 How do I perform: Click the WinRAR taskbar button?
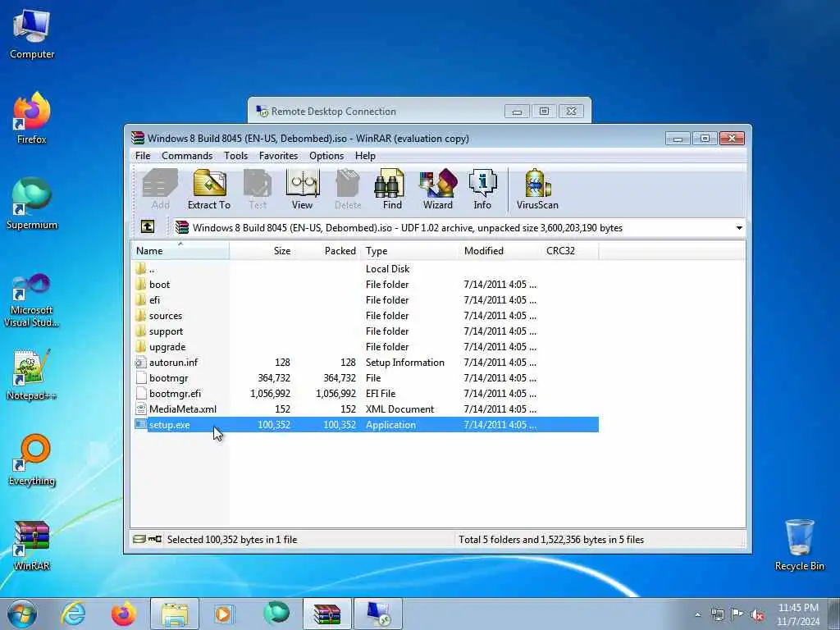pyautogui.click(x=327, y=614)
